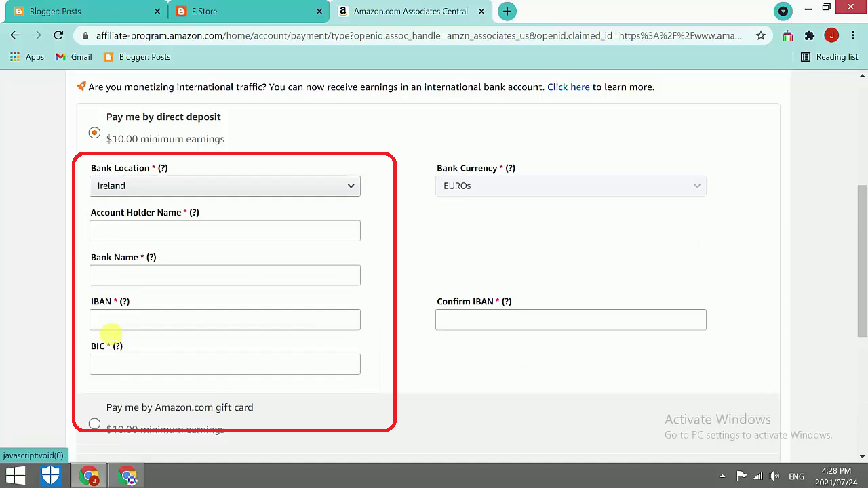Open the Gmail bookmark
This screenshot has height=488, width=868.
[x=74, y=57]
